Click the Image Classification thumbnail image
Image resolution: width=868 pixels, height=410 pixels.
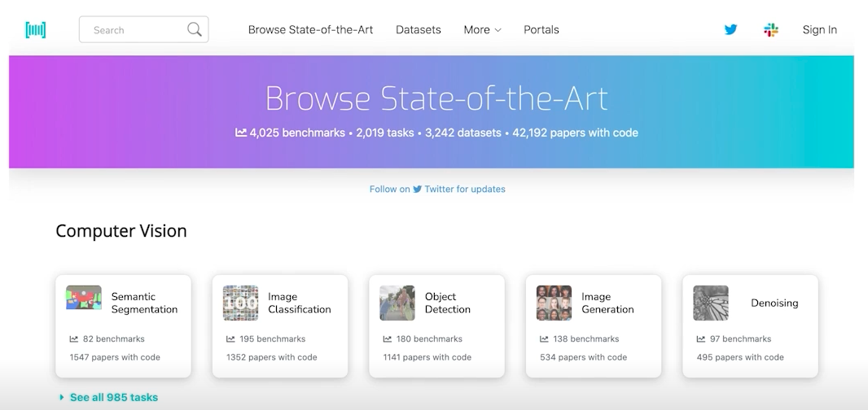coord(240,303)
